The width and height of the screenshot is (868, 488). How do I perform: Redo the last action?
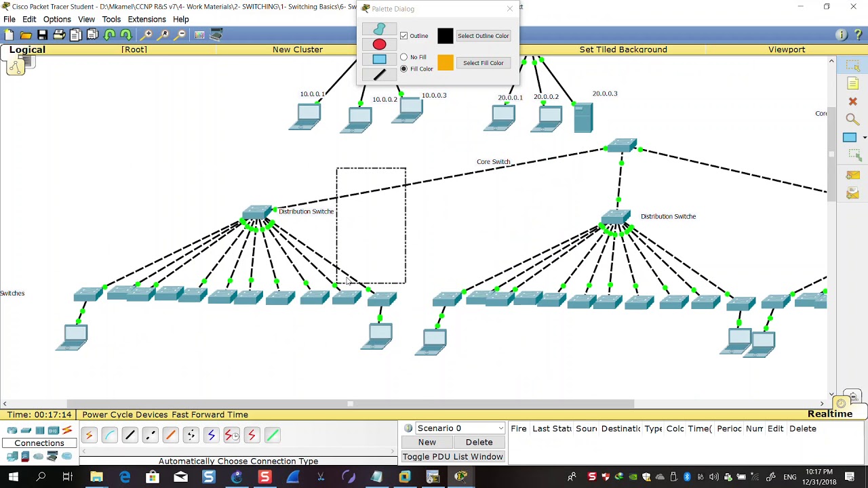(125, 35)
